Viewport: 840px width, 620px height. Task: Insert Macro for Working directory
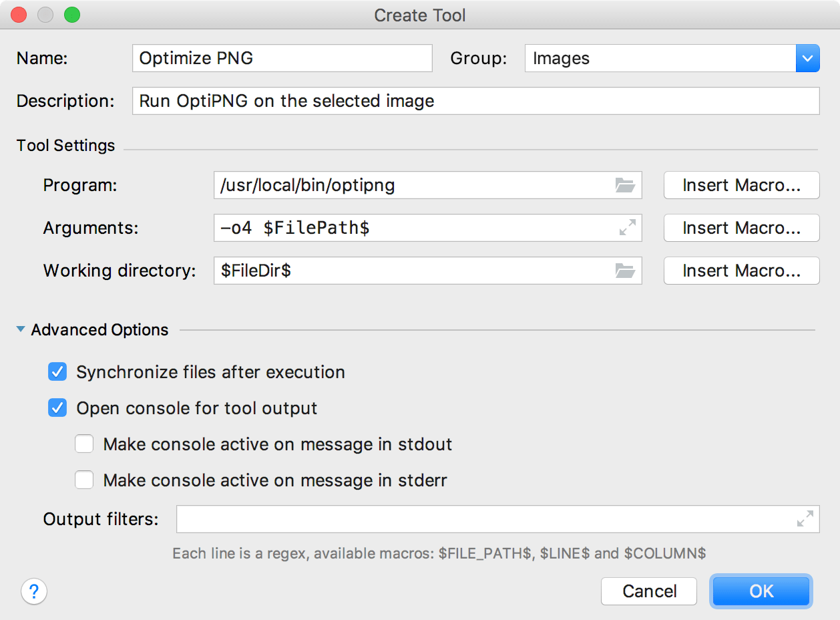[x=741, y=271]
